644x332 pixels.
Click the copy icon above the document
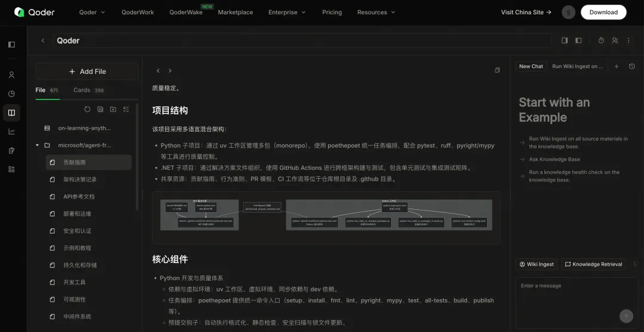[497, 70]
